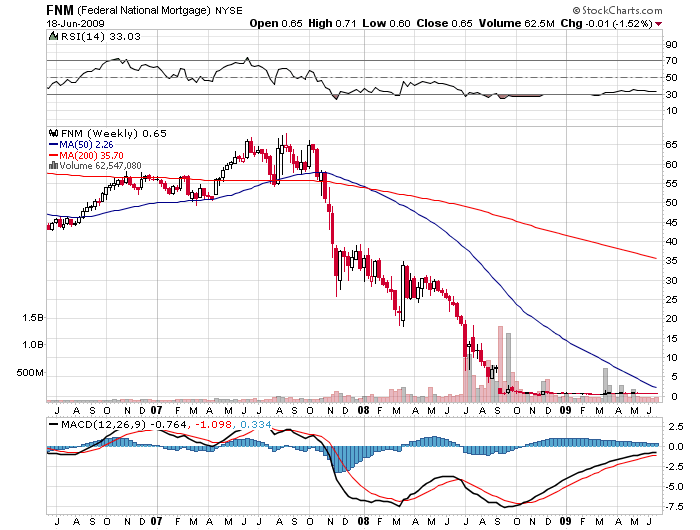The image size is (700, 530).
Task: Click the 08 year marker below price chart
Action: click(x=363, y=410)
